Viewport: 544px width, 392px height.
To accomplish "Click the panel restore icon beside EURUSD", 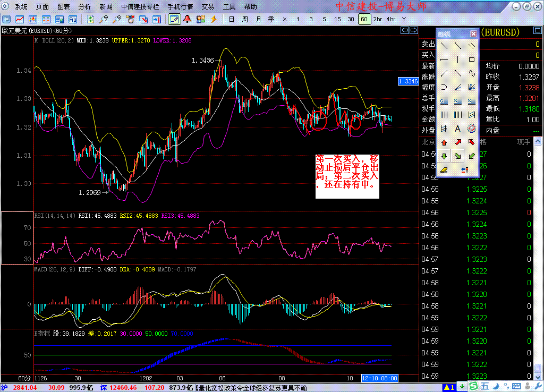I will [538, 30].
